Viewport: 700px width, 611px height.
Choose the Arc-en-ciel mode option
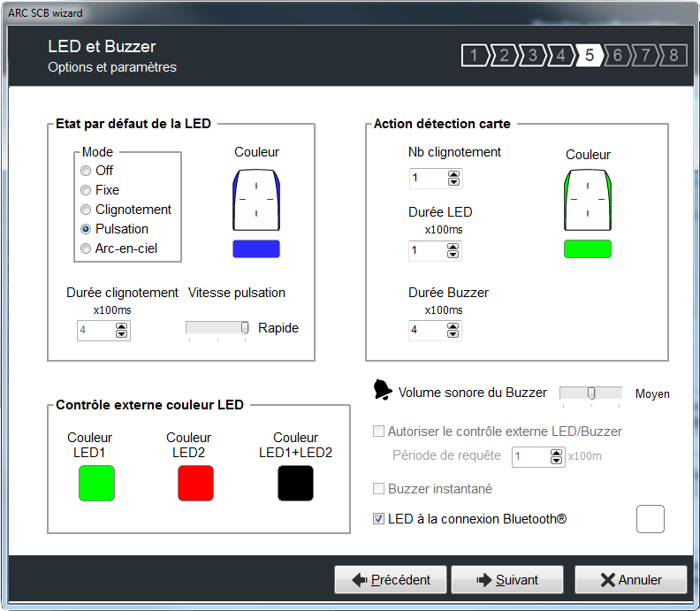pyautogui.click(x=86, y=248)
